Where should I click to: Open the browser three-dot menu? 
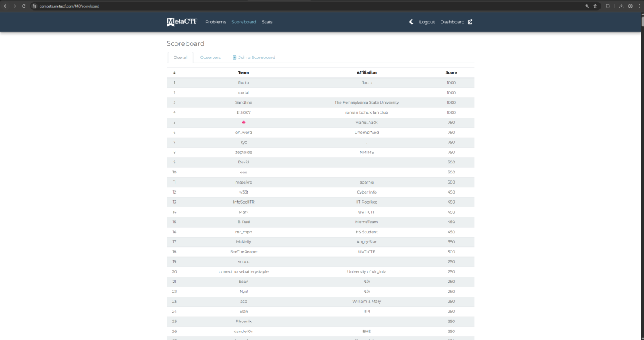[x=638, y=6]
